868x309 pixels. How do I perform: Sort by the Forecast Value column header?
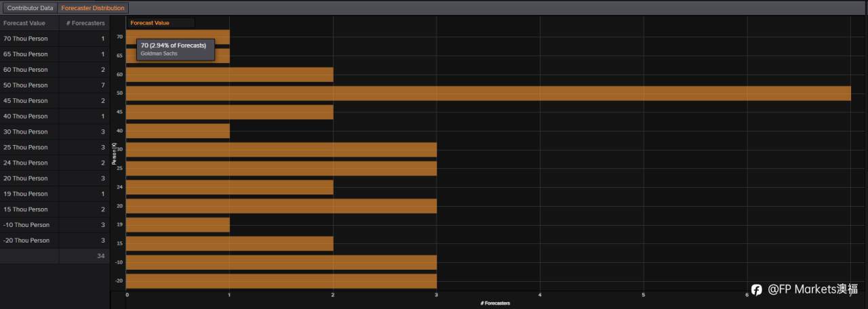29,23
